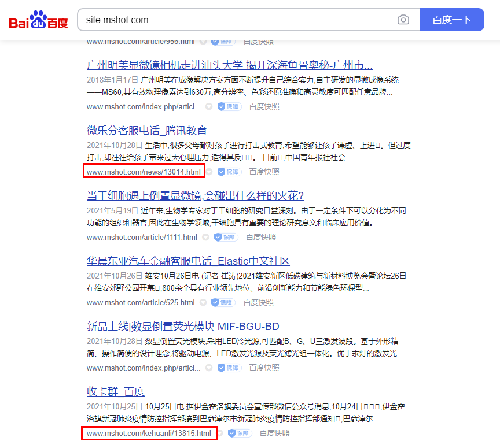Expand dropdown arrow next to article/1111.html URL
The height and width of the screenshot is (448, 500).
coord(205,237)
